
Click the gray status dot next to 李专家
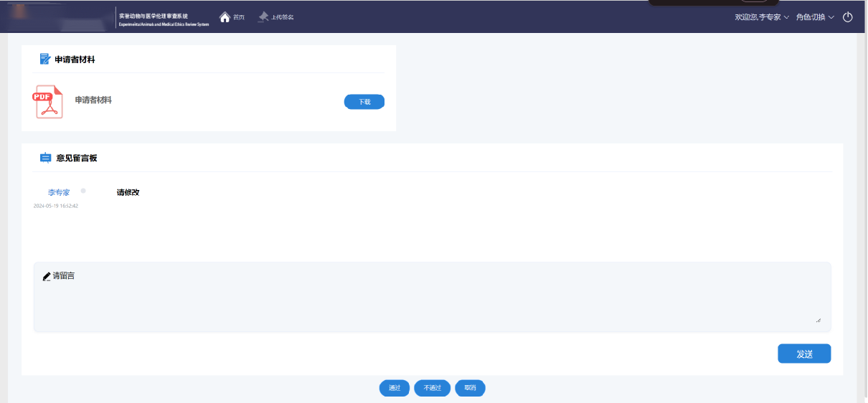pyautogui.click(x=83, y=191)
